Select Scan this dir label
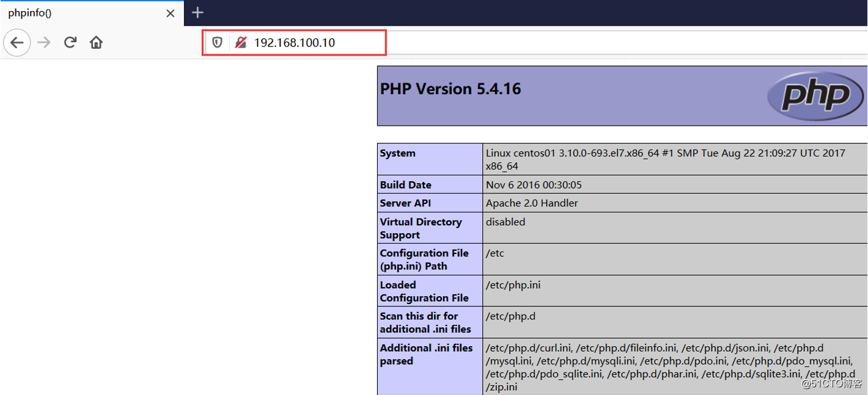This screenshot has width=868, height=395. pos(425,322)
